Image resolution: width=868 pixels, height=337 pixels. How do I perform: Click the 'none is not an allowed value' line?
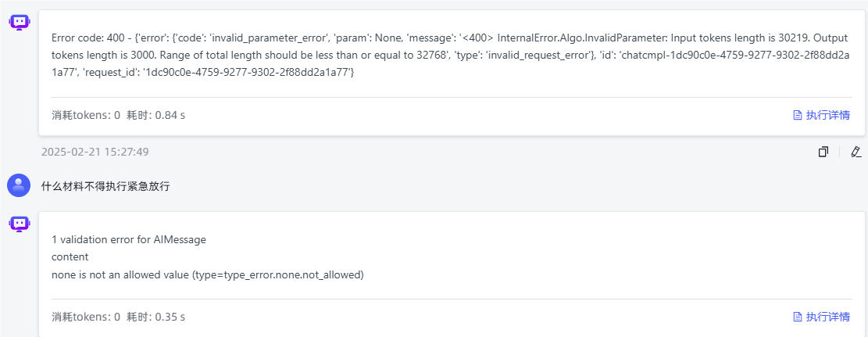tap(208, 275)
